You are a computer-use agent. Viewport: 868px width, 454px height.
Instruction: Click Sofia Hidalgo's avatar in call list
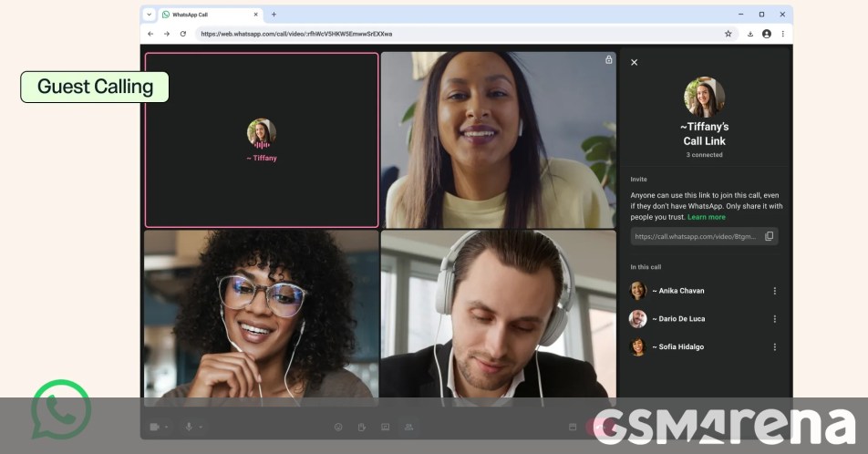tap(637, 347)
